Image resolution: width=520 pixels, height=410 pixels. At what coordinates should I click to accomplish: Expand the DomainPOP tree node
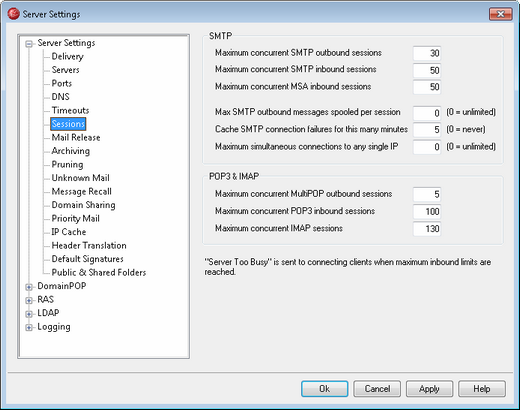29,287
